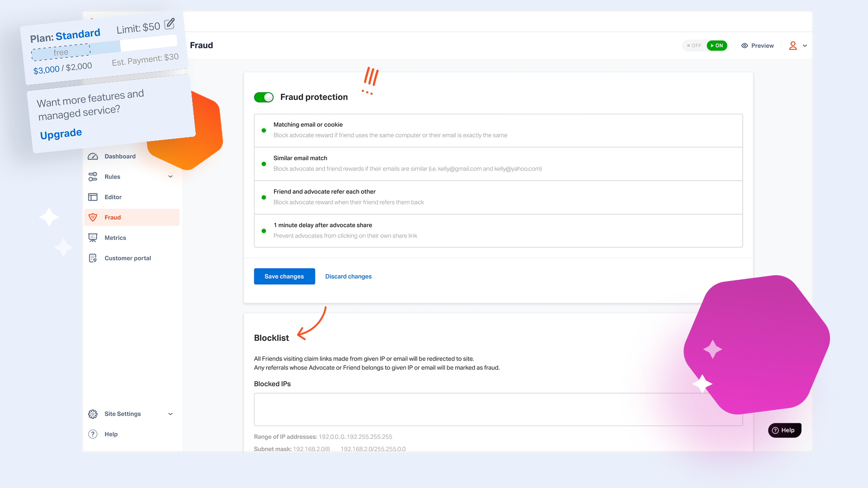Click the Editor layout icon

[93, 197]
